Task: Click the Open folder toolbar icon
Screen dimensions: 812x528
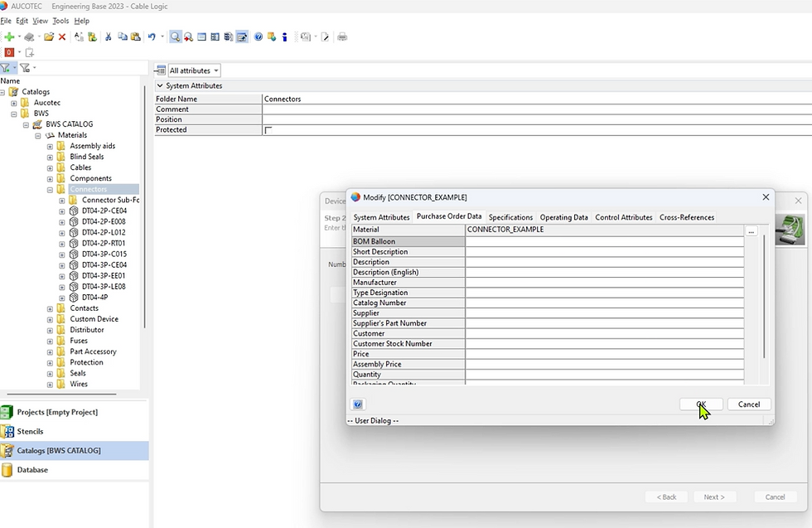Action: (47, 36)
